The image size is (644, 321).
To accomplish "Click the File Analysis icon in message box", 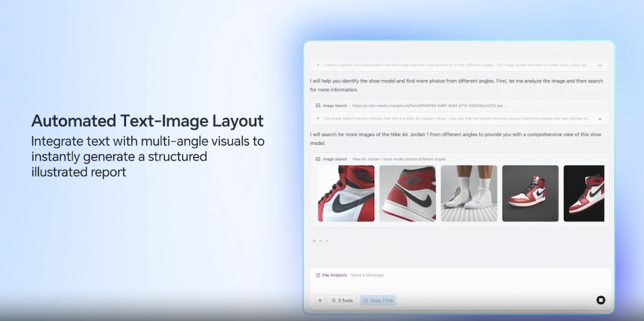I will pyautogui.click(x=318, y=275).
